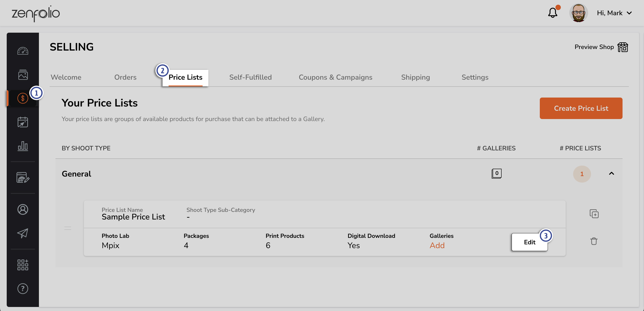Screen dimensions: 644x311
Task: Open the notification bell
Action: tap(553, 13)
